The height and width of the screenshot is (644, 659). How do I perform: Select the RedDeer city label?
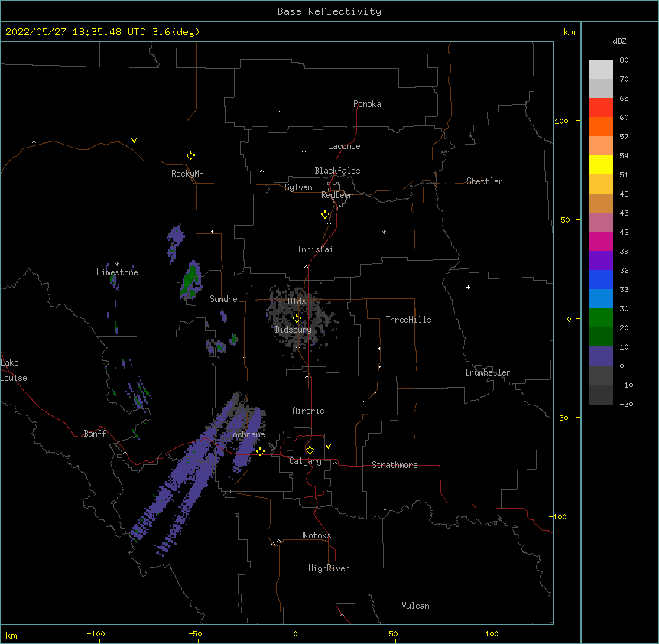pos(336,195)
